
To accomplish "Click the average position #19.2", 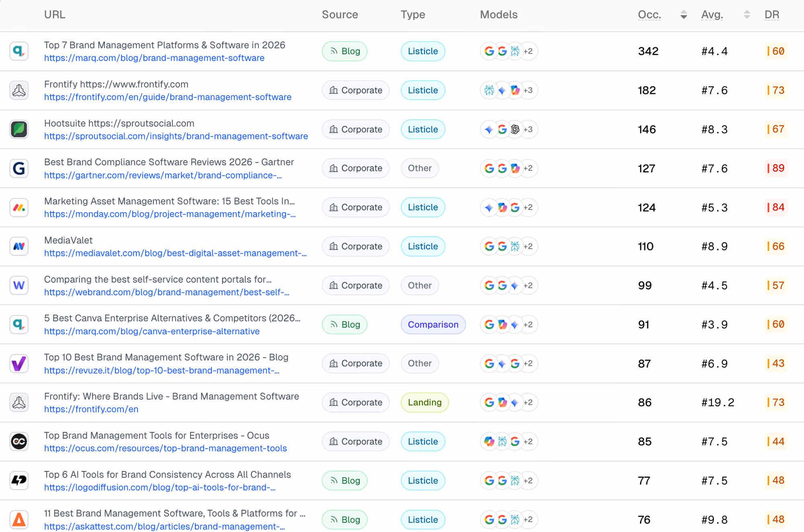I will tap(718, 403).
